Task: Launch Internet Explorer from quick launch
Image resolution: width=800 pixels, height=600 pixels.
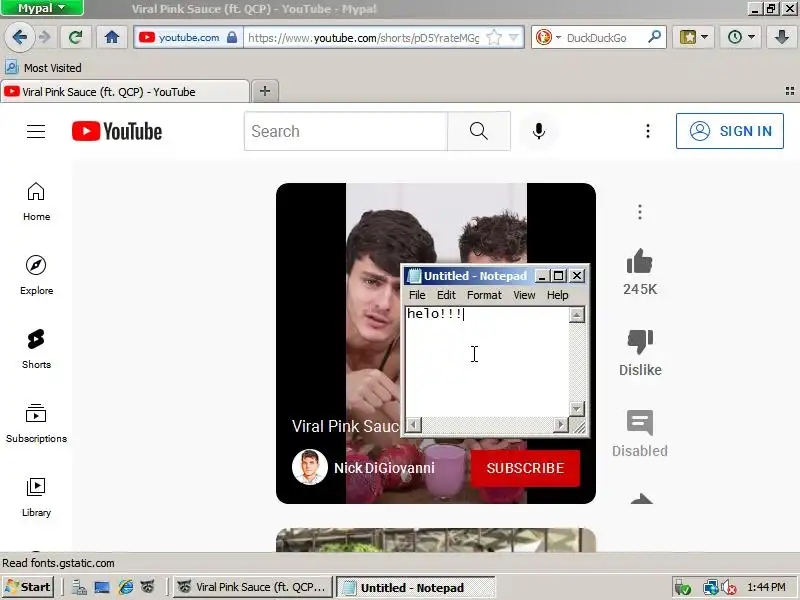Action: click(x=126, y=588)
